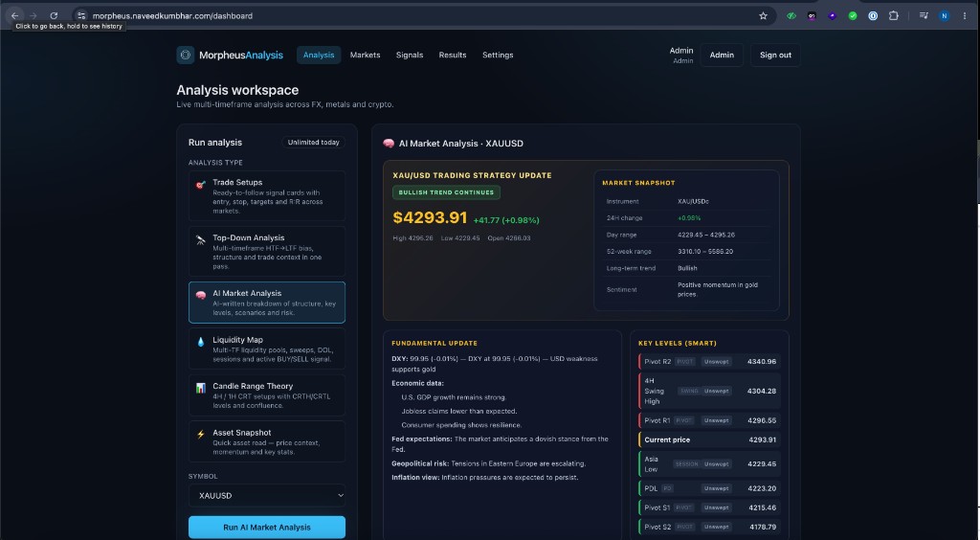Click the Admin button
Screen dimensions: 980x540
point(722,55)
